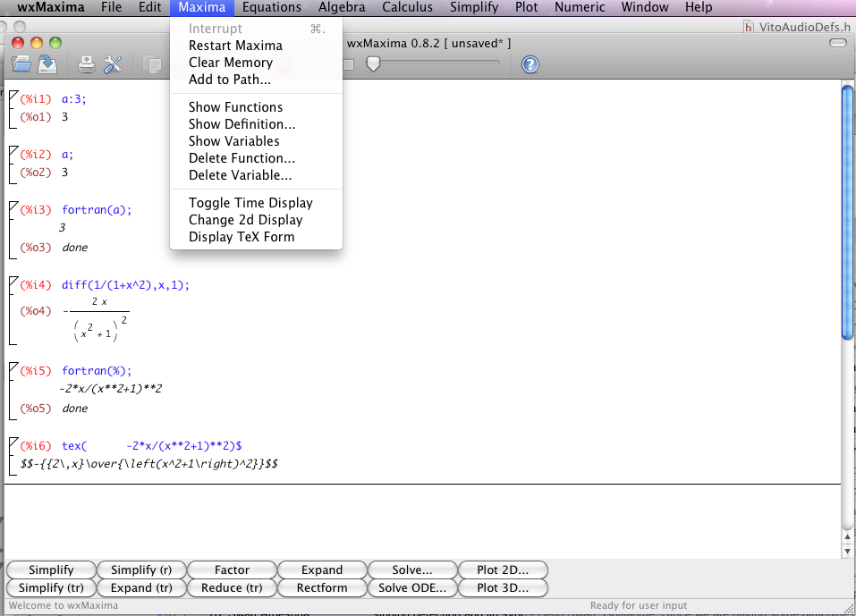The image size is (856, 616).
Task: Choose Clear Memory menu entry
Action: [256, 63]
